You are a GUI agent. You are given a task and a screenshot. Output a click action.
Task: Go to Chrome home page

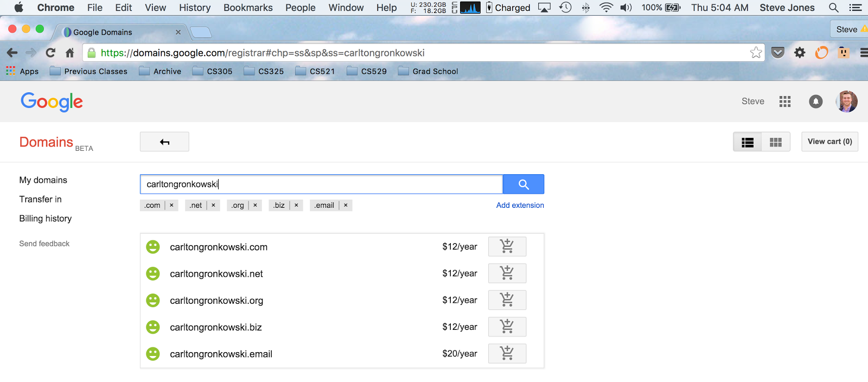pyautogui.click(x=69, y=53)
